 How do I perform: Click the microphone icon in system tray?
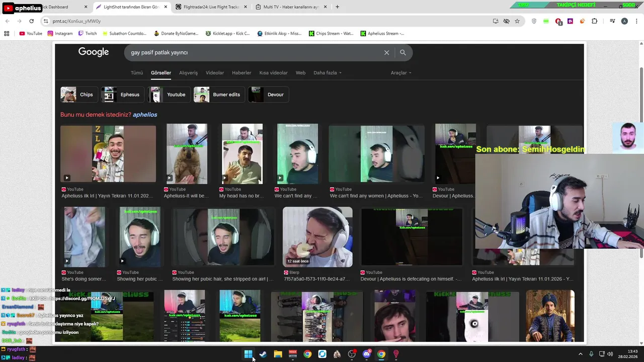(591, 354)
